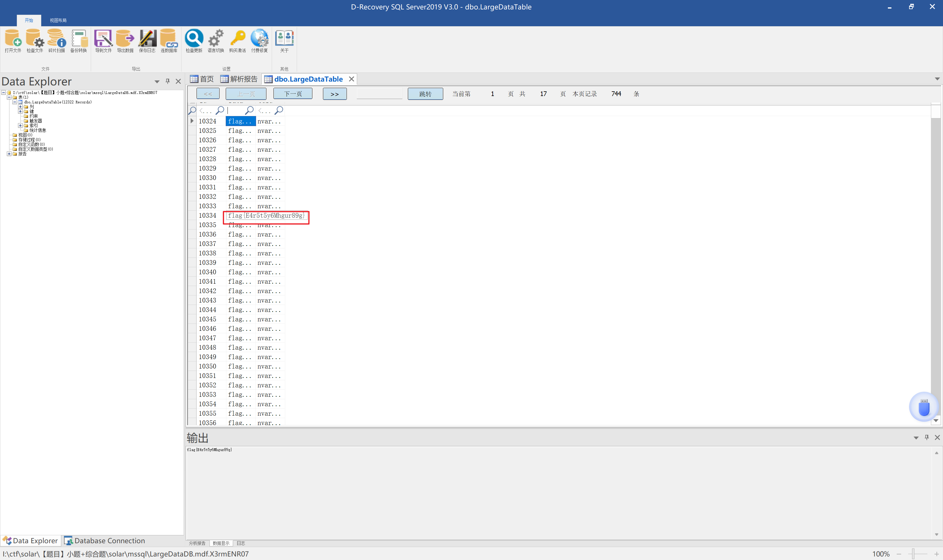Switch to the 视图布局 ribbon tab
This screenshot has height=560, width=943.
[x=58, y=20]
